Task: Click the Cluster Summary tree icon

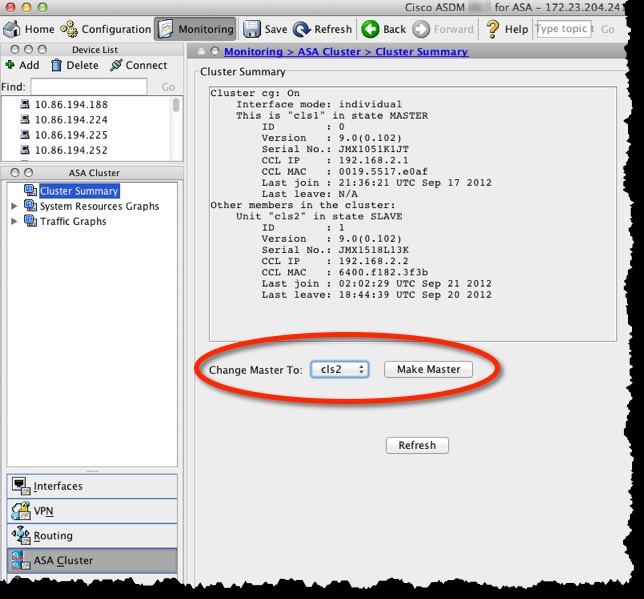Action: 30,190
